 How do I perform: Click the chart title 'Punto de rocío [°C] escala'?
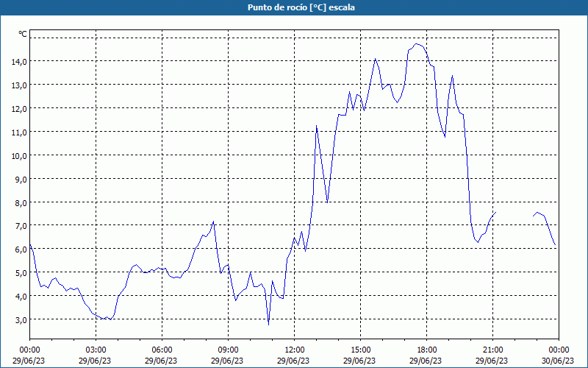(x=301, y=7)
